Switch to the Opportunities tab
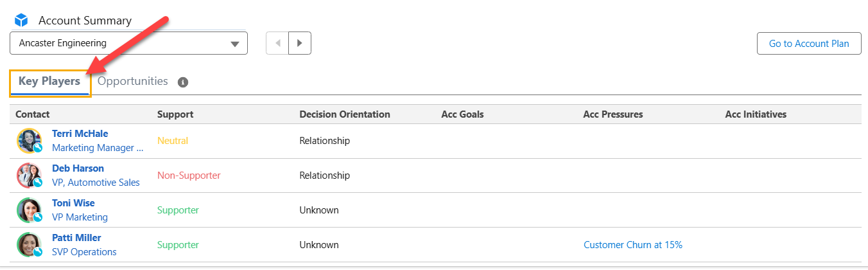The width and height of the screenshot is (868, 270). [133, 82]
